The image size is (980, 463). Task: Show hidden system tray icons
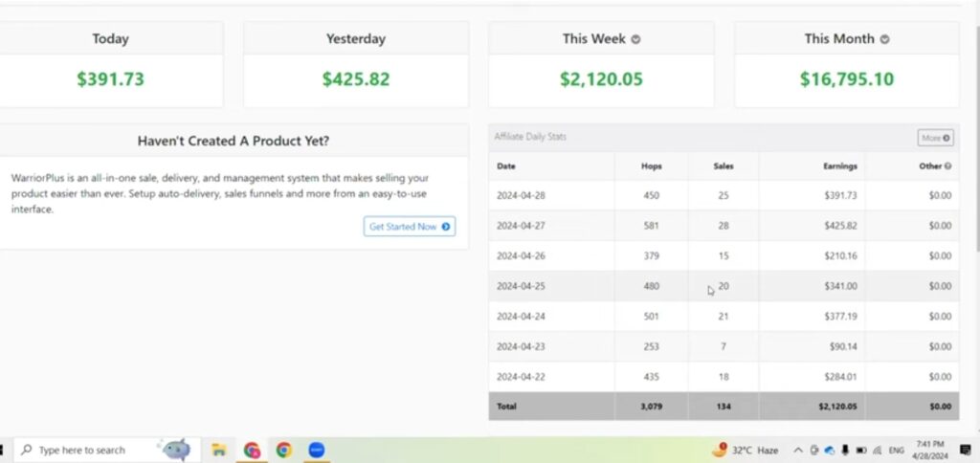[x=797, y=450]
